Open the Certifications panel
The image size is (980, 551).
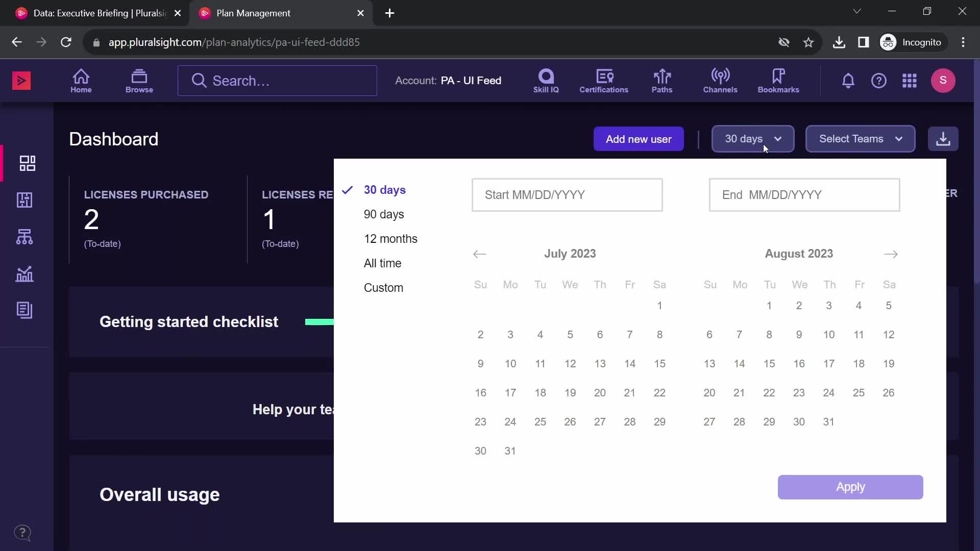point(604,80)
